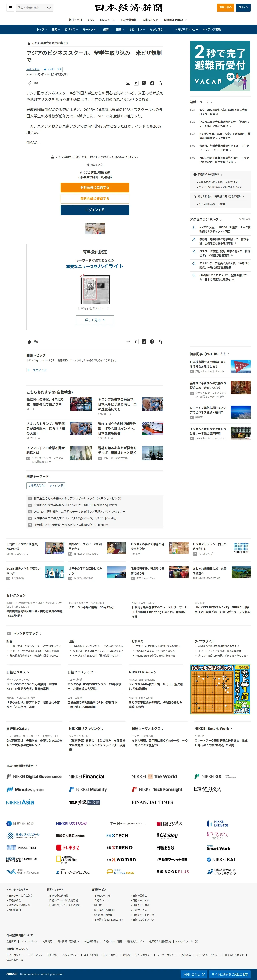257x980 pixels.
Task: Click the Facebook icon above 関連トピック
Action: click(152, 342)
